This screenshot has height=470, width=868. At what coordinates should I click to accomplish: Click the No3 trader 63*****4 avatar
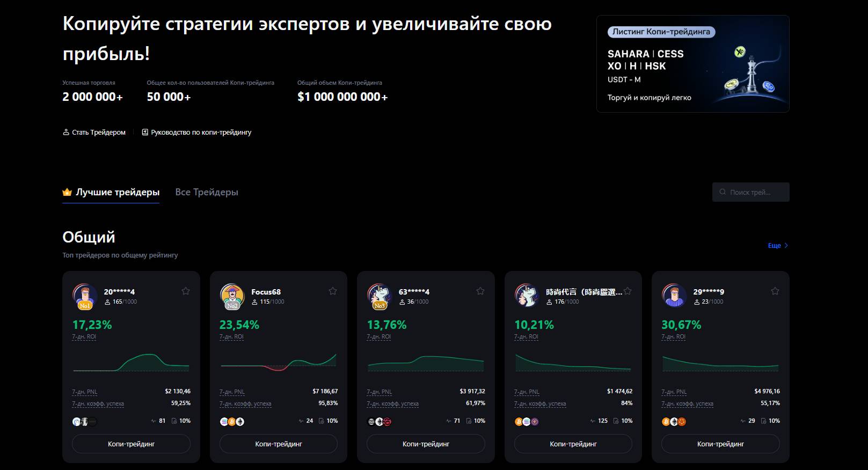point(380,296)
